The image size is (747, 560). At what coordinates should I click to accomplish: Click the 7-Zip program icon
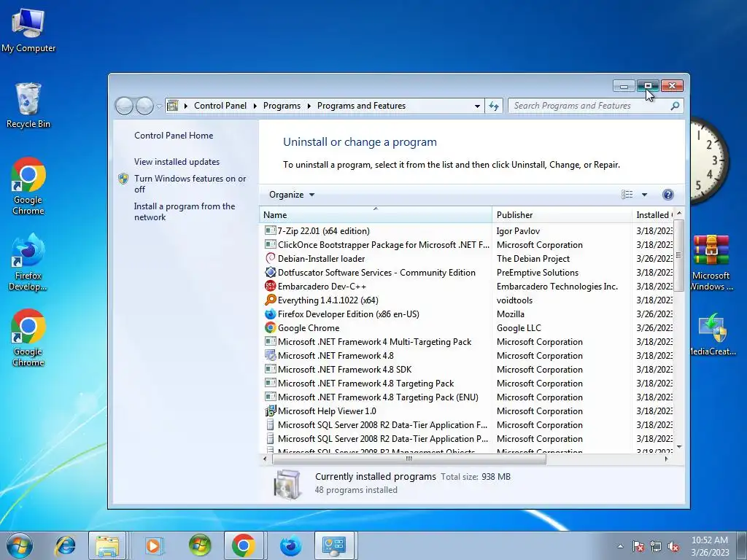[x=270, y=230]
